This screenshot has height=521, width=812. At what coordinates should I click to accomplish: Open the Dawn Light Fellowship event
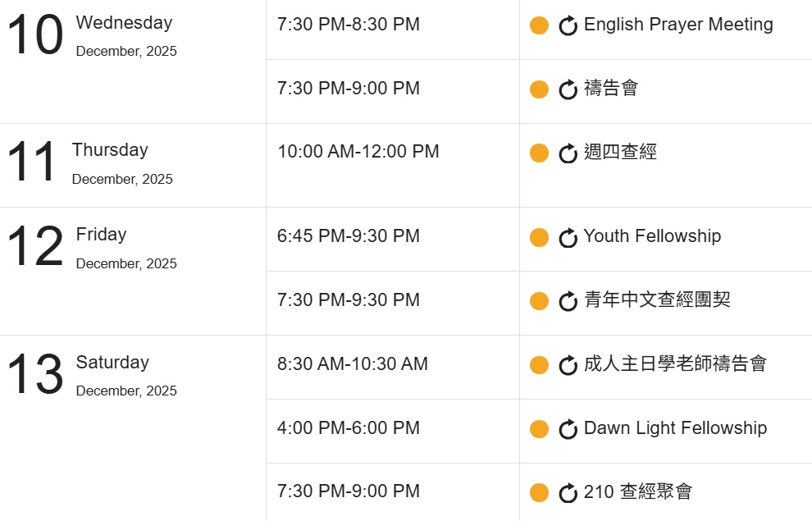coord(675,428)
